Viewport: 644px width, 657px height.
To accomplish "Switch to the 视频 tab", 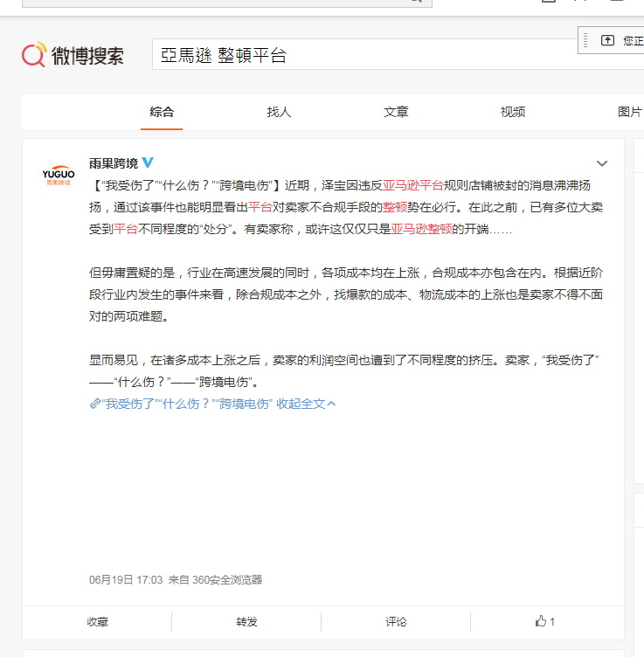I will 513,112.
